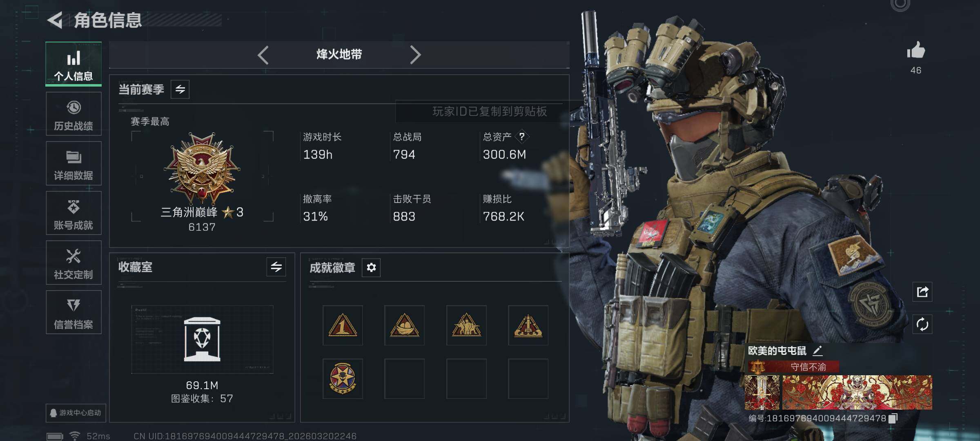980x441 pixels.
Task: Edit the nickname 欧美的屯屯鼠 with the pencil
Action: [817, 350]
